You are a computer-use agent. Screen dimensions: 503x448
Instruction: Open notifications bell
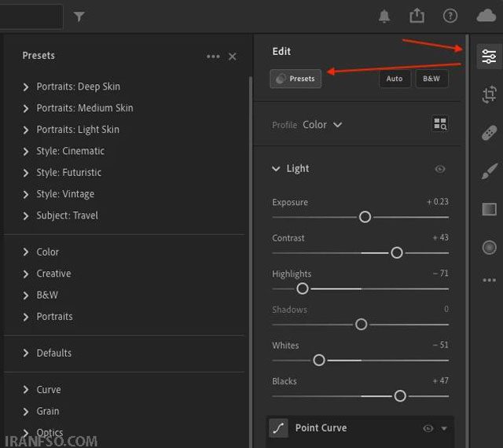(384, 16)
